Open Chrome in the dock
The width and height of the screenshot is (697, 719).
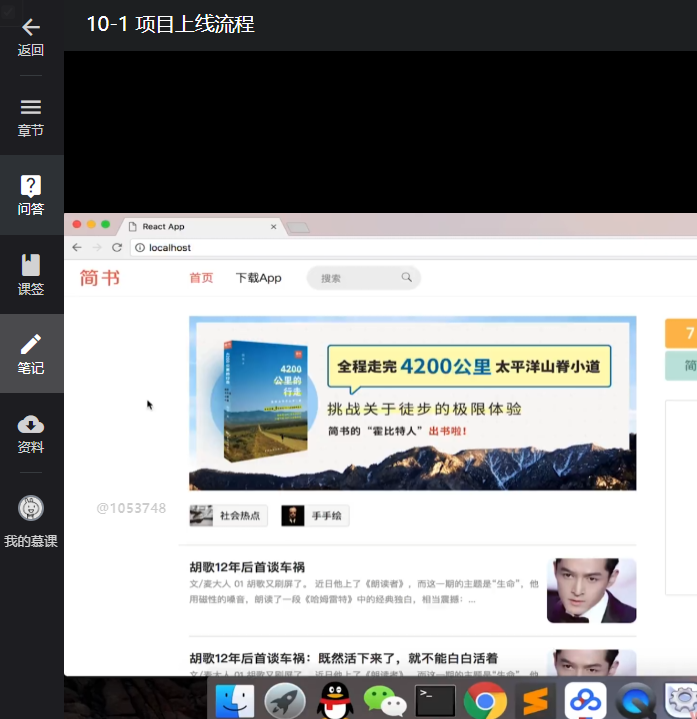point(485,700)
